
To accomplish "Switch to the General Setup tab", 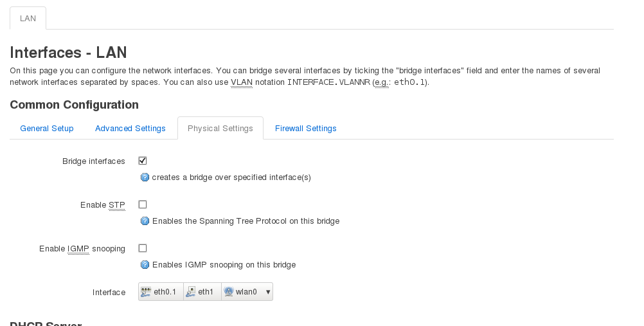I will (47, 129).
